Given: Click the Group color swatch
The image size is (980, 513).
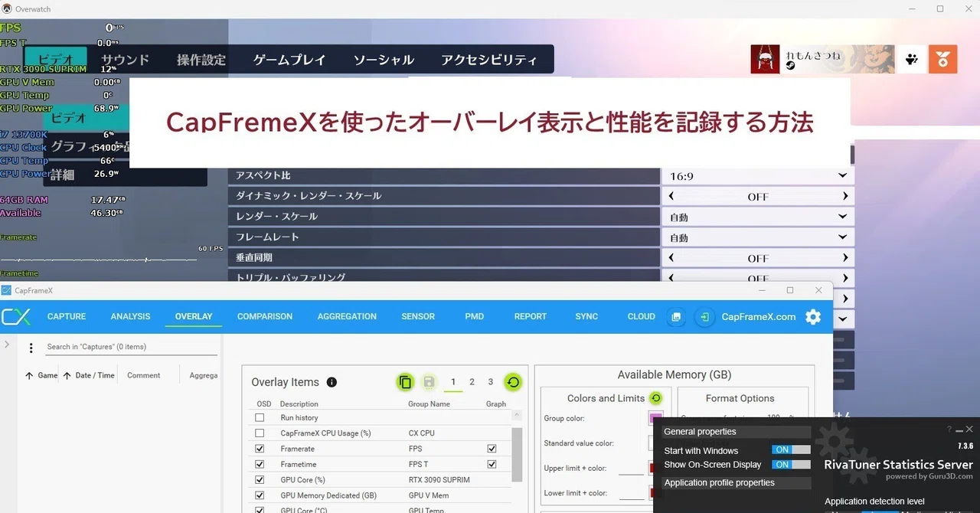Looking at the screenshot, I should click(x=655, y=419).
